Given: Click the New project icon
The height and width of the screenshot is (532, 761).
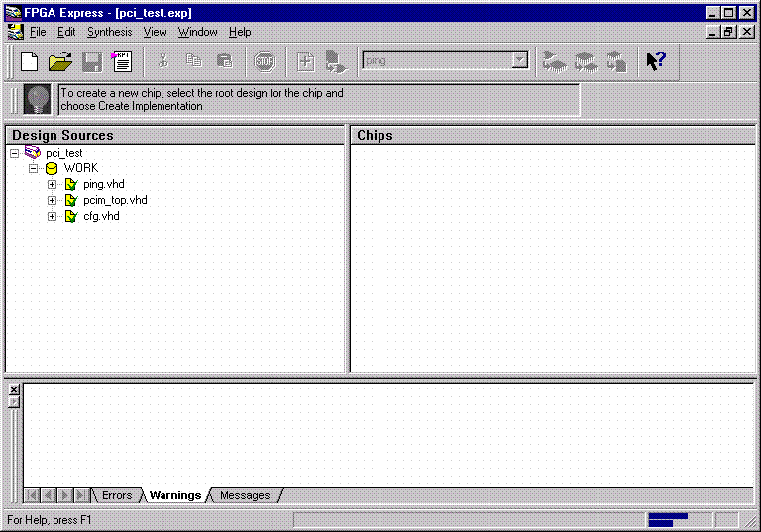Looking at the screenshot, I should click(x=29, y=61).
